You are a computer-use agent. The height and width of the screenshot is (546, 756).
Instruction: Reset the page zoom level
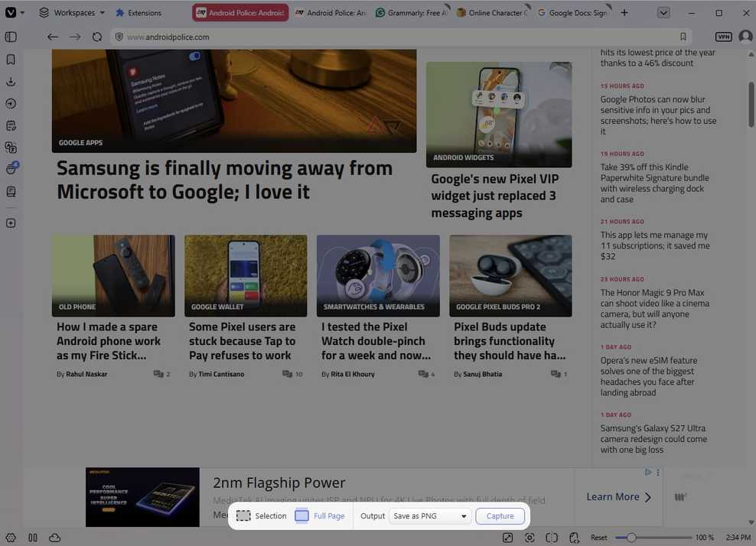click(x=599, y=538)
